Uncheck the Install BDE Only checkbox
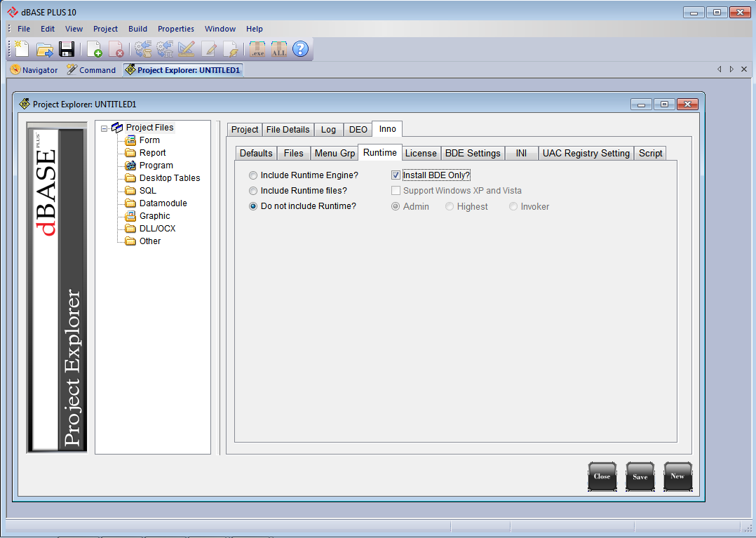 click(396, 175)
